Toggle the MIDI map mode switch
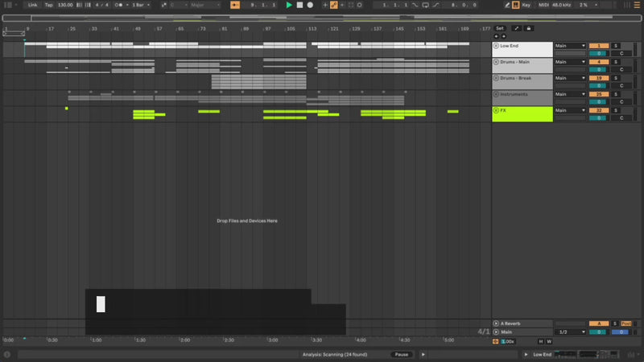This screenshot has height=362, width=644. click(x=543, y=5)
